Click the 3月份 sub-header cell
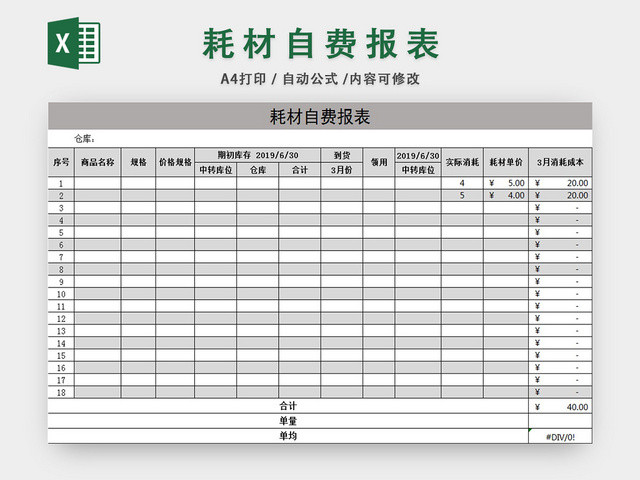Viewport: 640px width, 480px height. [x=342, y=170]
